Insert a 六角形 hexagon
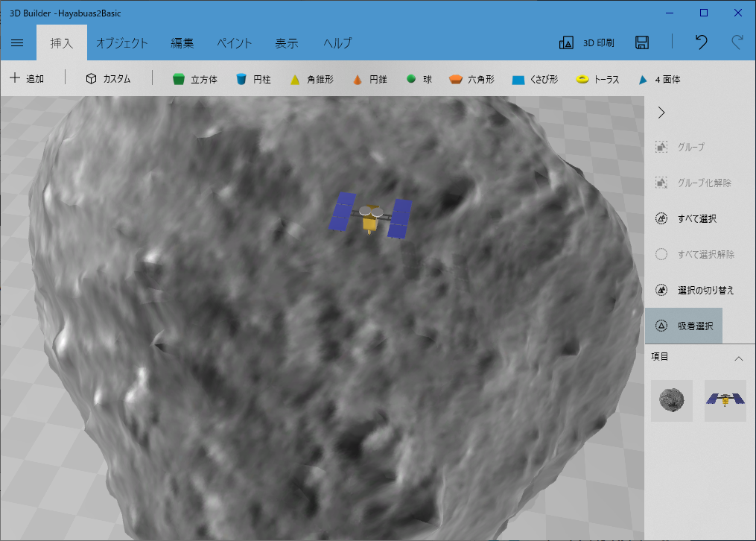The height and width of the screenshot is (541, 756). tap(471, 79)
